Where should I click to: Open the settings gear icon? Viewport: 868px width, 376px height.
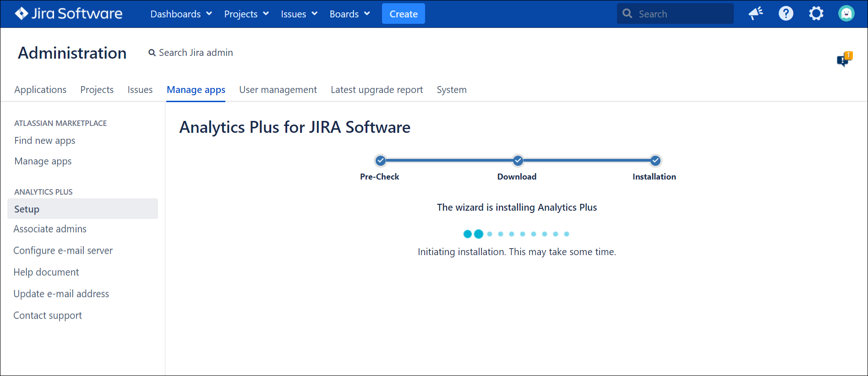tap(816, 14)
